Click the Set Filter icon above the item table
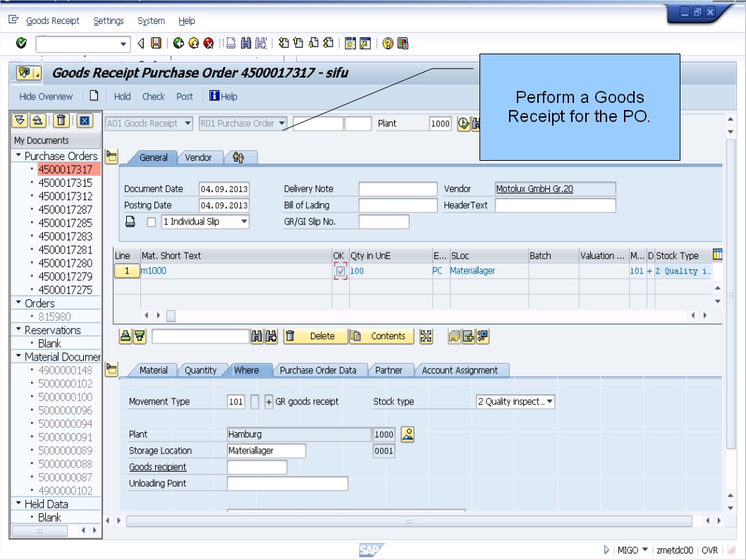 coord(140,336)
